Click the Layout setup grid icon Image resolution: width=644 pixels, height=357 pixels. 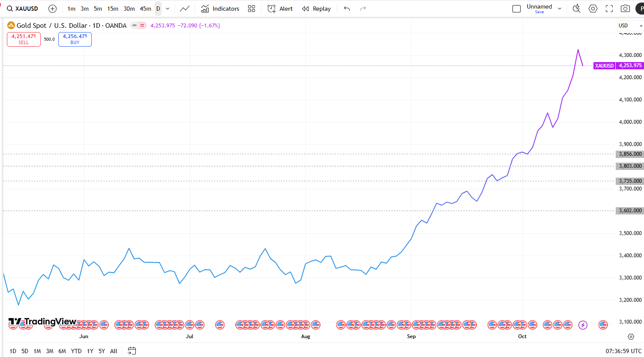[x=252, y=9]
